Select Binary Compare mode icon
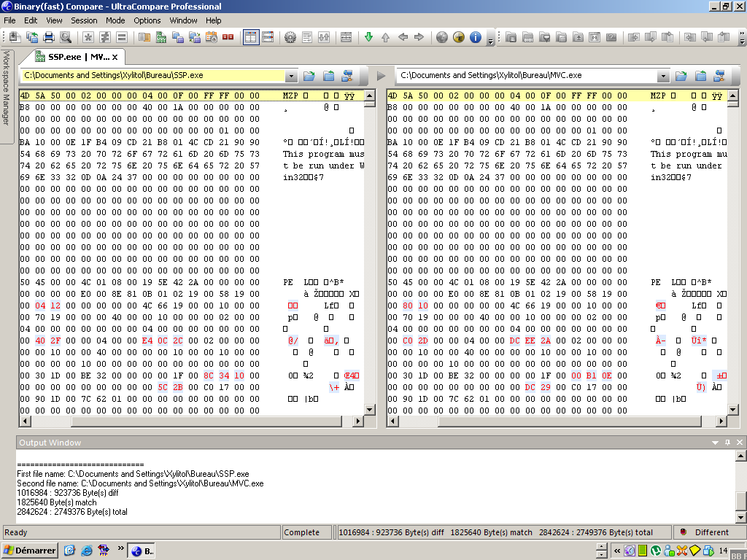This screenshot has height=560, width=747. (161, 37)
